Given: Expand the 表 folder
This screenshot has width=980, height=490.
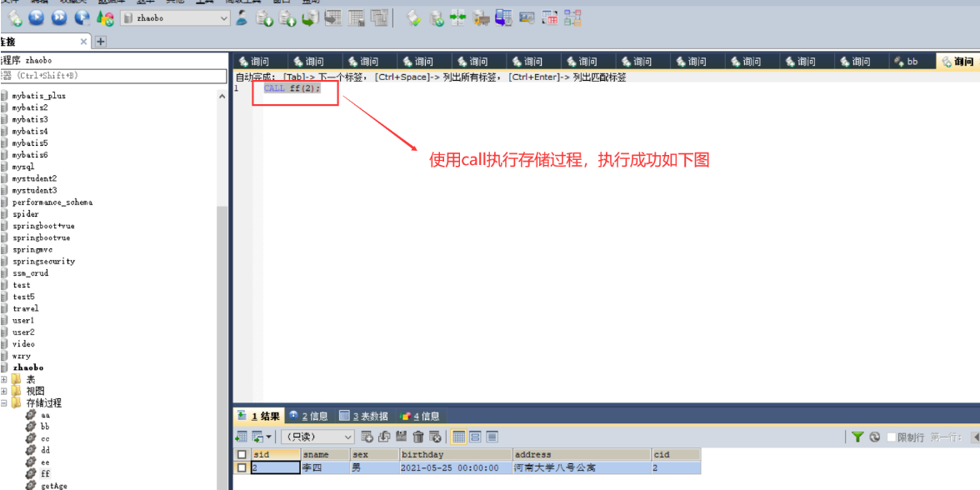Looking at the screenshot, I should click(3, 379).
